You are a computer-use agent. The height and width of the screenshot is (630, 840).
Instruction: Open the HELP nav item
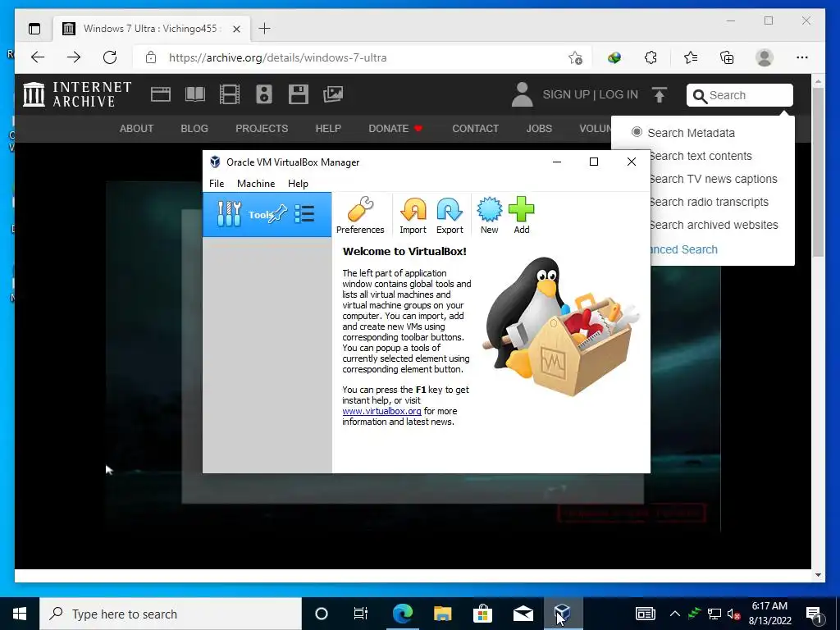[328, 129]
